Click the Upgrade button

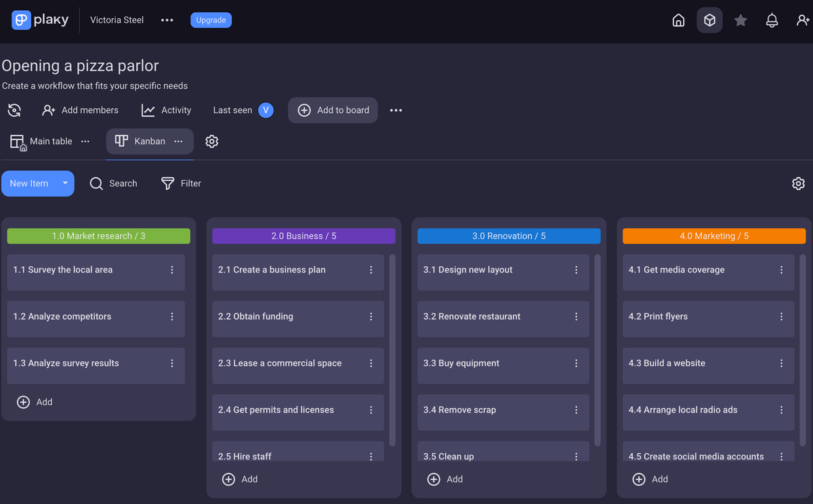pyautogui.click(x=211, y=20)
